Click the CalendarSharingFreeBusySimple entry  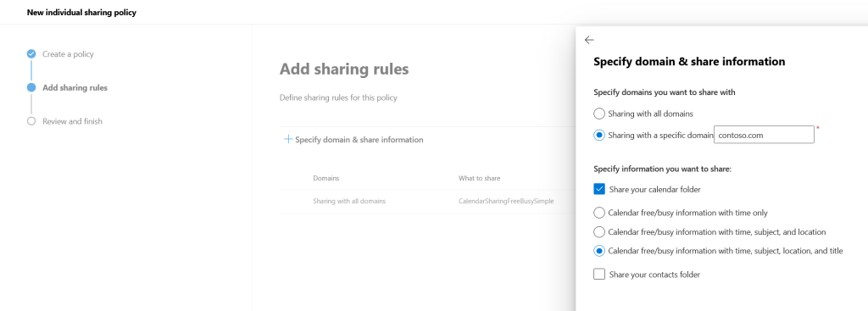[x=506, y=202]
